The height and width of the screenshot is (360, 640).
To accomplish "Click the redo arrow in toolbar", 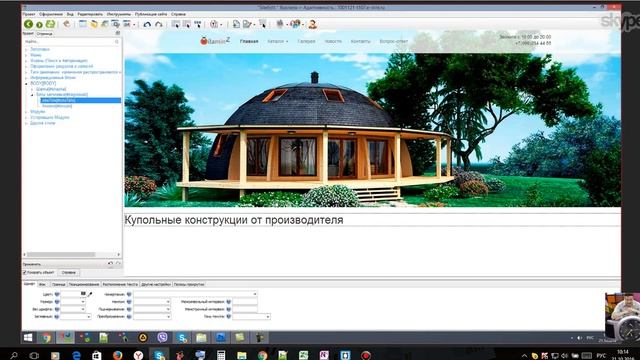I will coord(159,24).
